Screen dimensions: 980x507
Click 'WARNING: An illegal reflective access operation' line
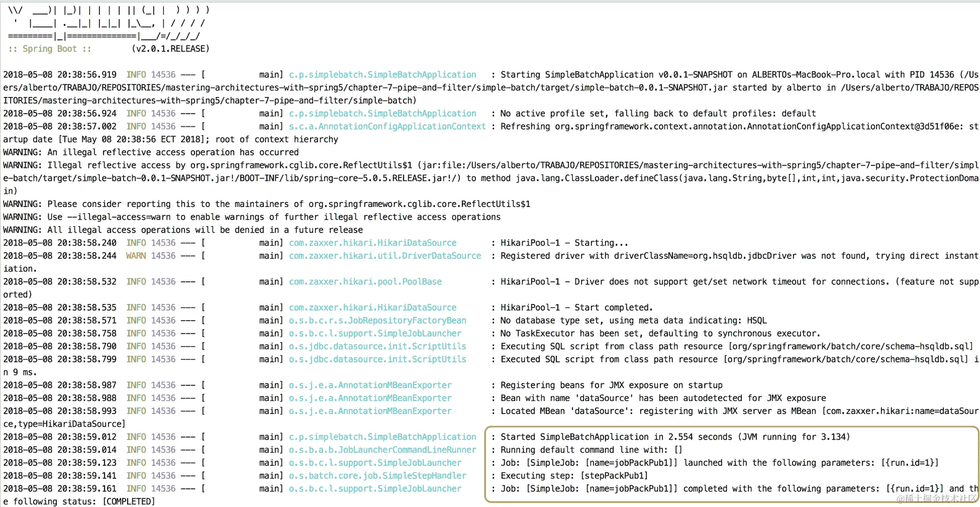pos(151,152)
